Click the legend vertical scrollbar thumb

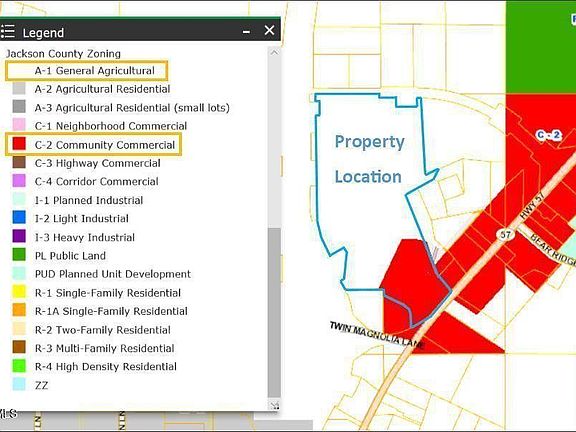point(274,313)
